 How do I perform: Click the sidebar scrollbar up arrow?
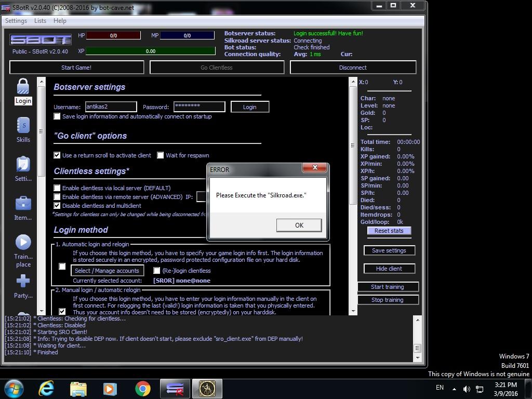[42, 82]
